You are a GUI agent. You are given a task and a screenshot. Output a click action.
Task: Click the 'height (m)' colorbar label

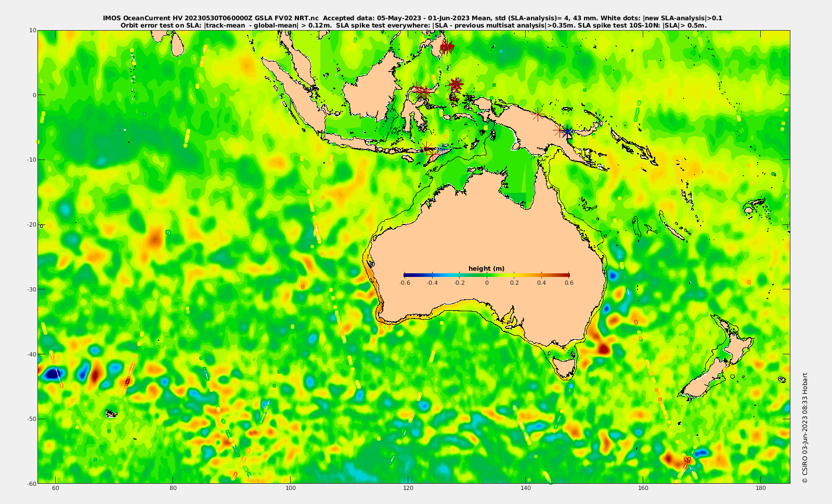(486, 269)
